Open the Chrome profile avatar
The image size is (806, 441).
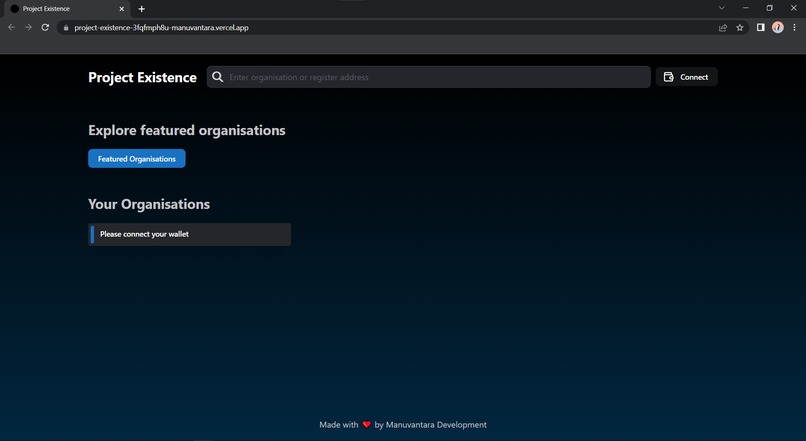click(x=778, y=27)
